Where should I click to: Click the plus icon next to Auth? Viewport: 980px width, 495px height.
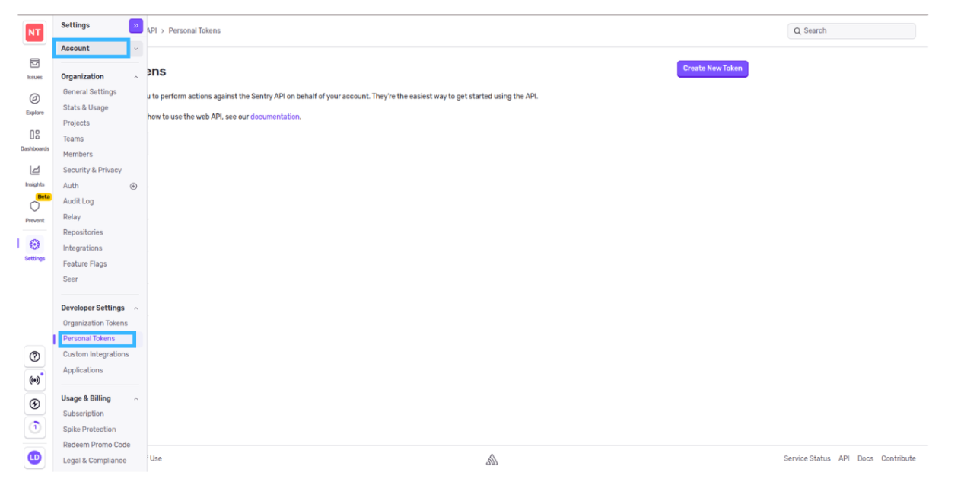pyautogui.click(x=134, y=186)
